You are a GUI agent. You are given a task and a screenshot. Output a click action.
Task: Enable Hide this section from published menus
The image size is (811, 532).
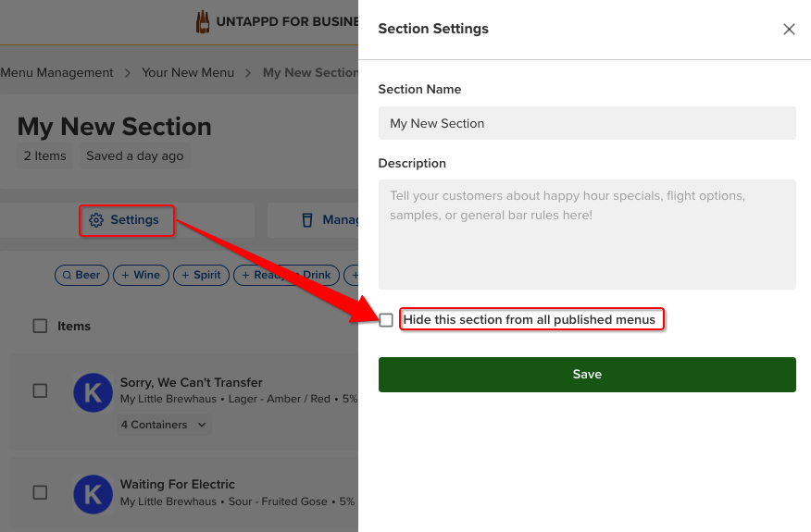386,320
